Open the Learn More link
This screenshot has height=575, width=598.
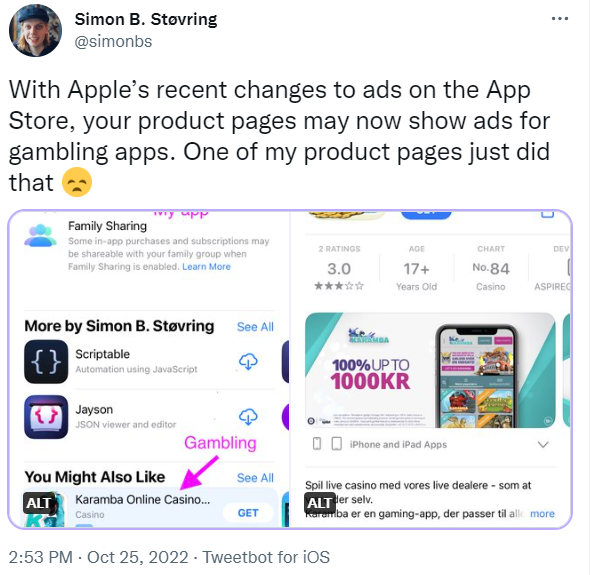pos(206,267)
